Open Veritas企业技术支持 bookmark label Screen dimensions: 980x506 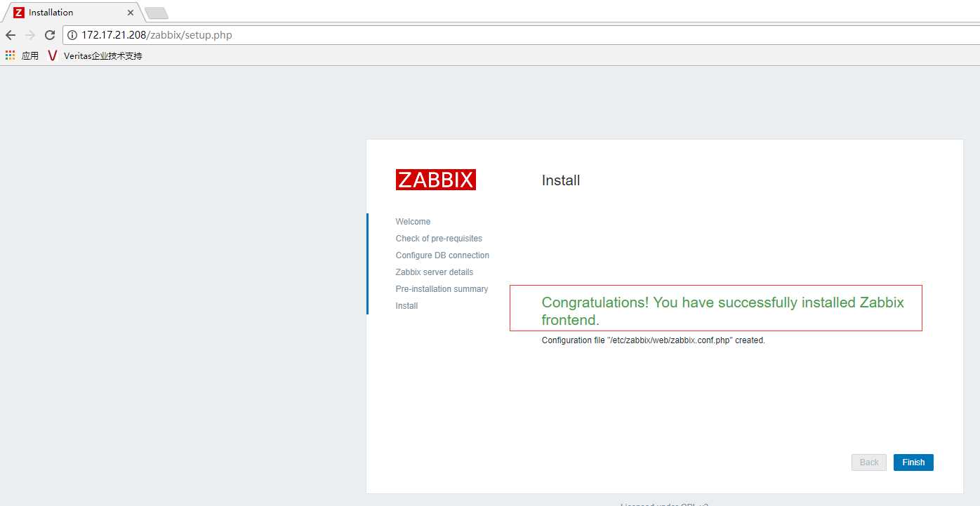[103, 55]
